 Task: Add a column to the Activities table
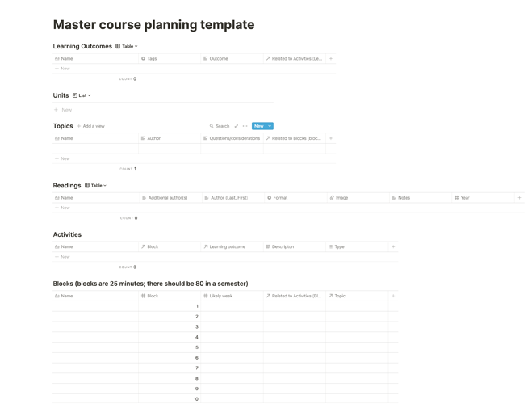(x=393, y=246)
